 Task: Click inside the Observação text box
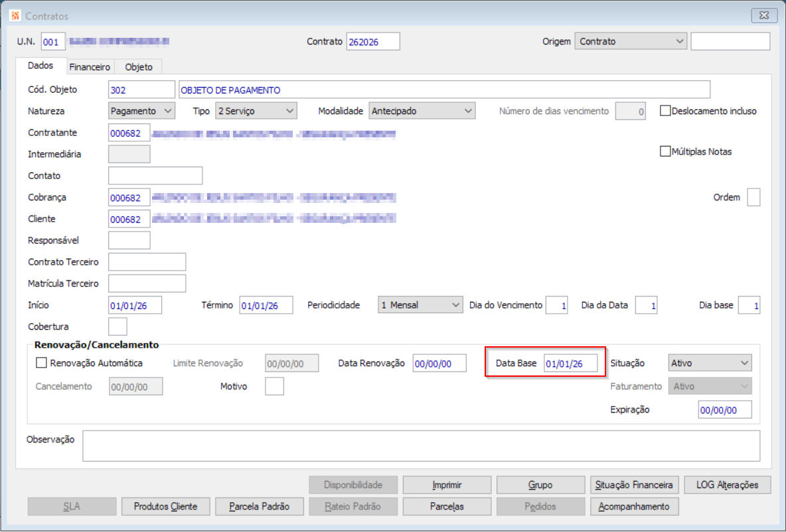[421, 446]
